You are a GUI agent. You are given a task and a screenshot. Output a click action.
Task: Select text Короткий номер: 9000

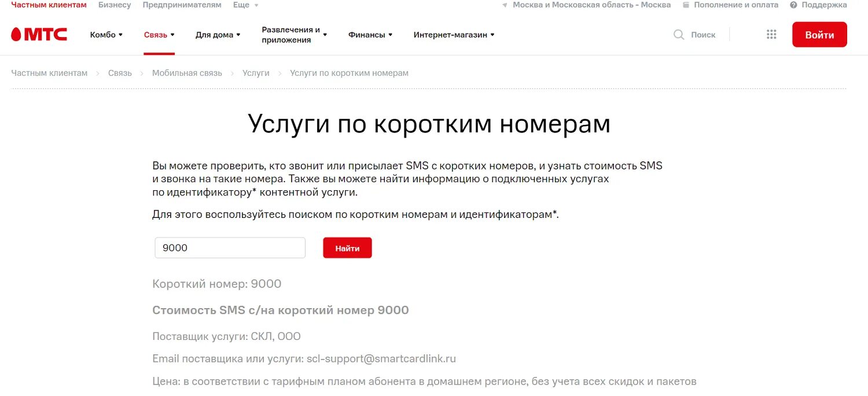pos(217,284)
